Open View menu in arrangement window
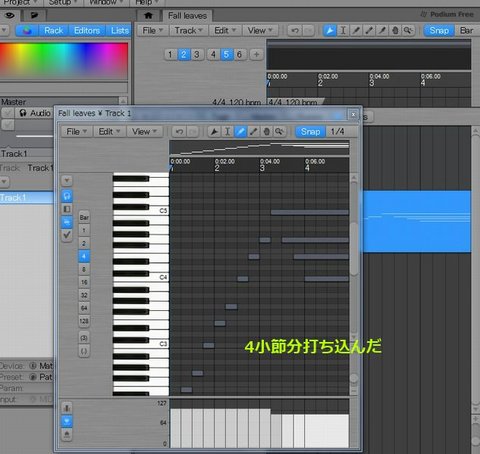This screenshot has height=454, width=480. (260, 31)
